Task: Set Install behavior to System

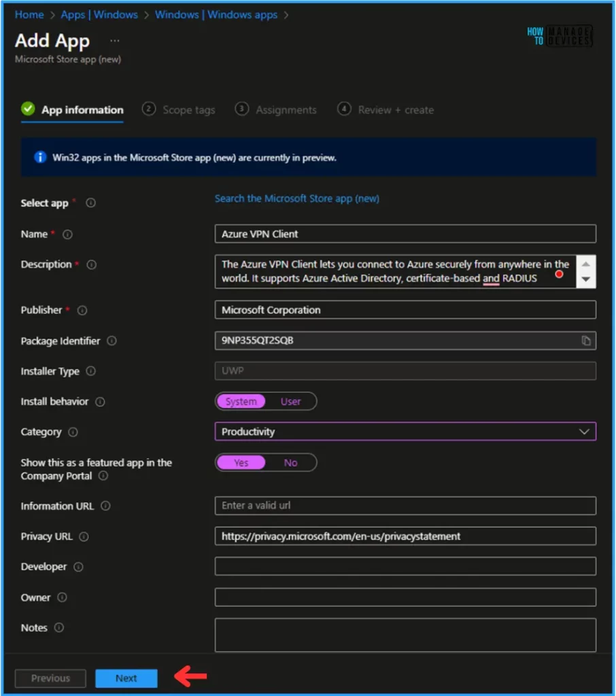Action: pos(241,401)
